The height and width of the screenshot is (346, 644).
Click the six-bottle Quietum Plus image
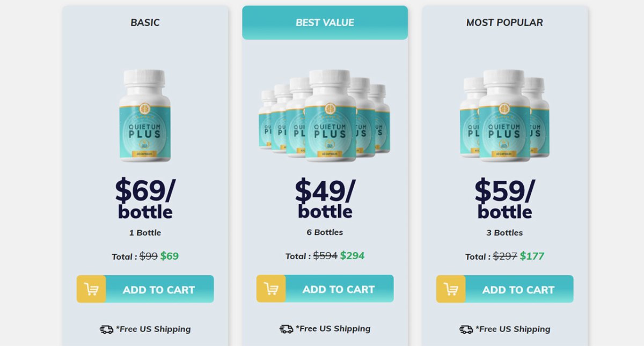pos(325,115)
